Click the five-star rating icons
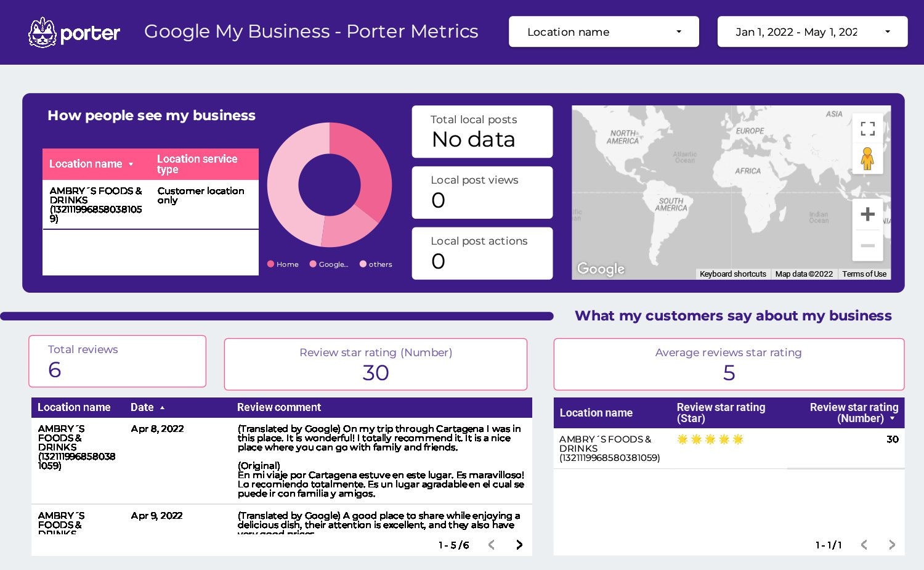The width and height of the screenshot is (924, 570). pos(710,439)
